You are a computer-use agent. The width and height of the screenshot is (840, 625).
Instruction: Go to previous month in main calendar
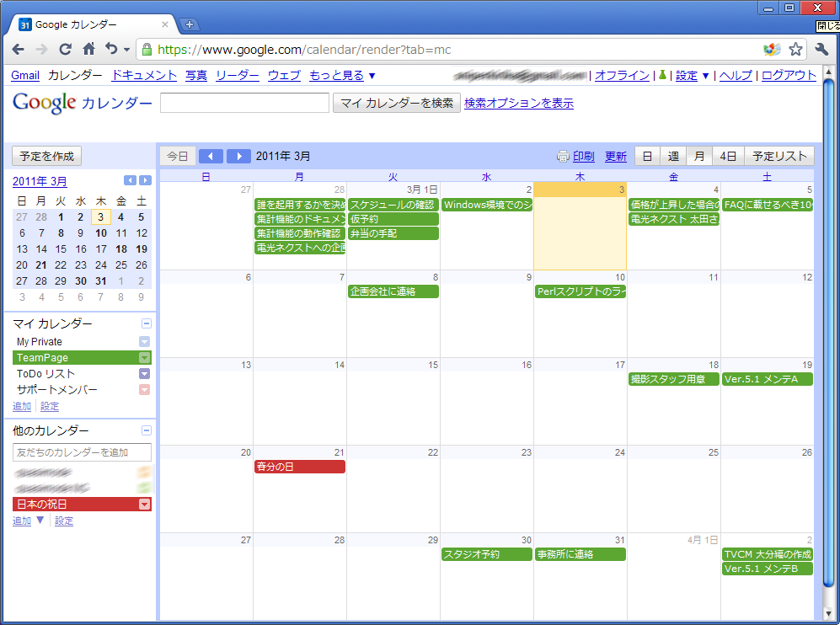[211, 156]
